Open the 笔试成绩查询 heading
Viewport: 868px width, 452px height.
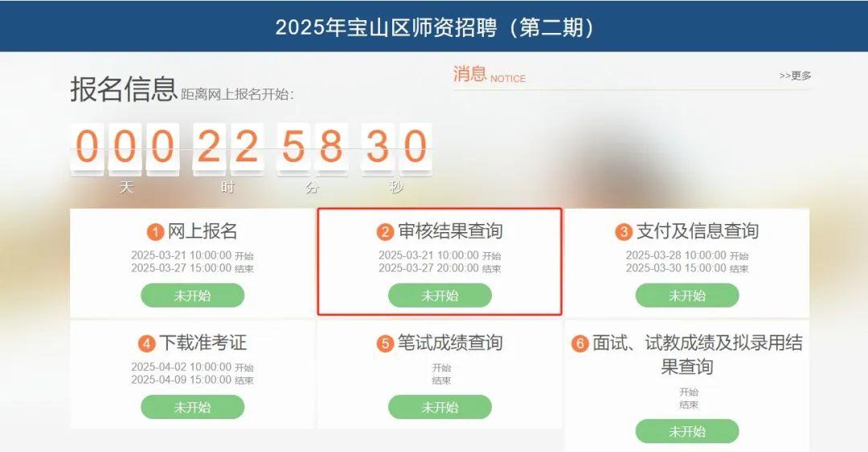pyautogui.click(x=450, y=343)
